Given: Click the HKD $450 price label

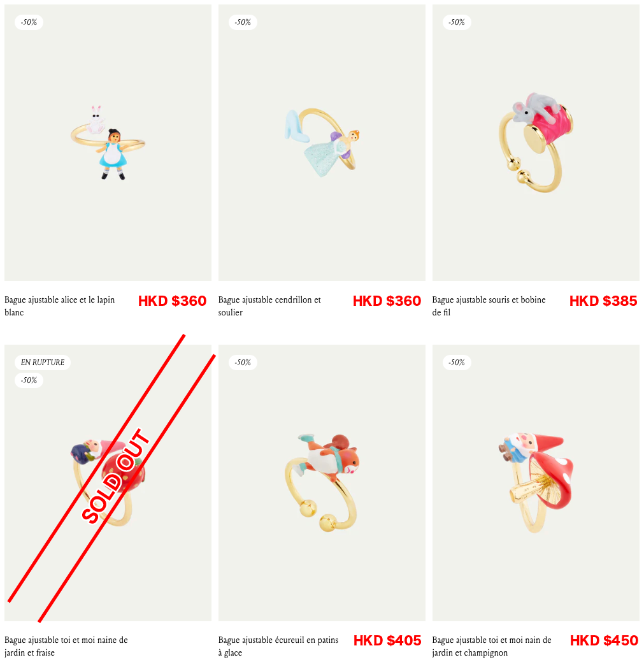Looking at the screenshot, I should (604, 640).
